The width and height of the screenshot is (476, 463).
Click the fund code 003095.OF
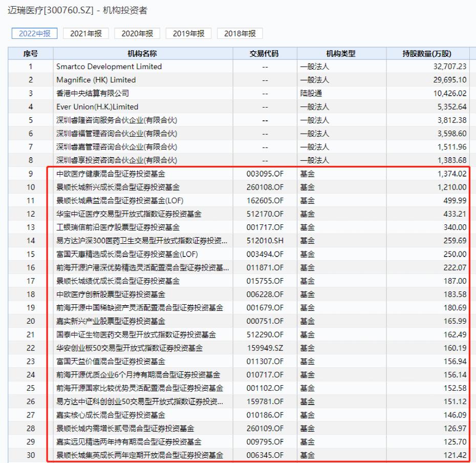(264, 174)
